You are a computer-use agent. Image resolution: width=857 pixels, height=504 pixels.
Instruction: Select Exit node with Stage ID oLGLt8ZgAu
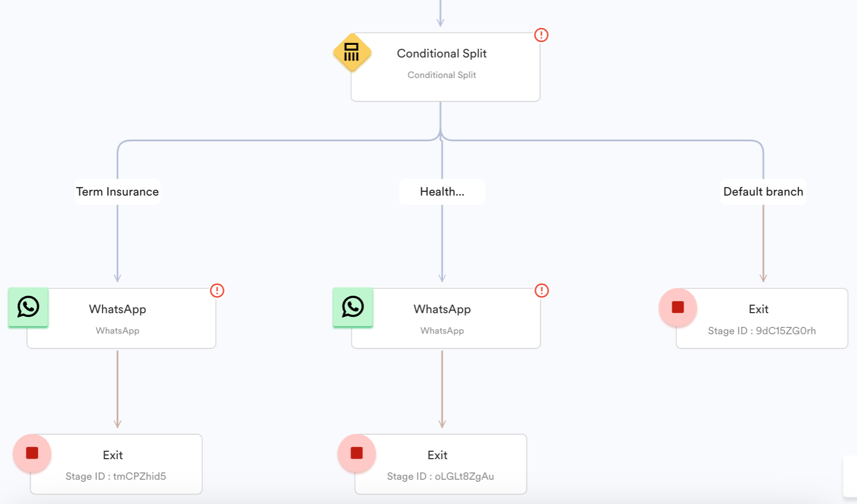441,464
